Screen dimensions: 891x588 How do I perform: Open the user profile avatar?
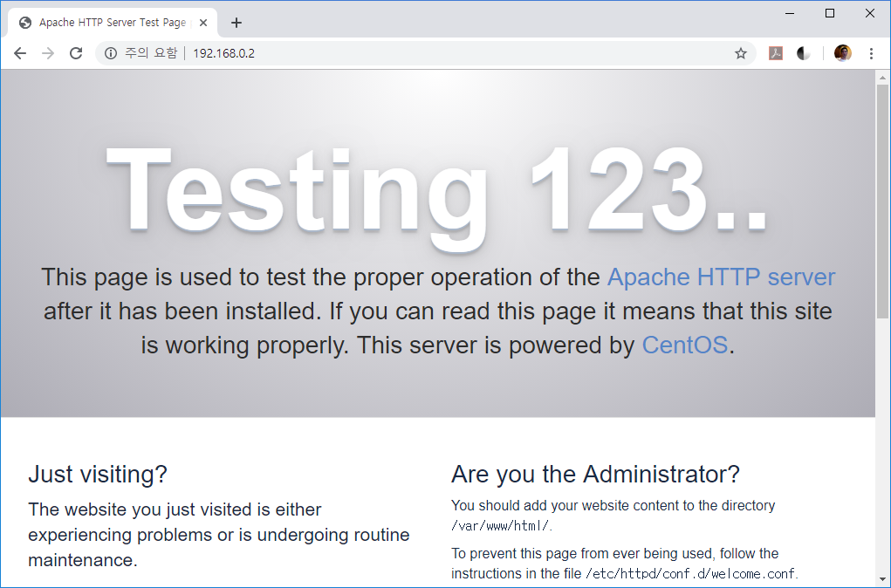tap(842, 53)
